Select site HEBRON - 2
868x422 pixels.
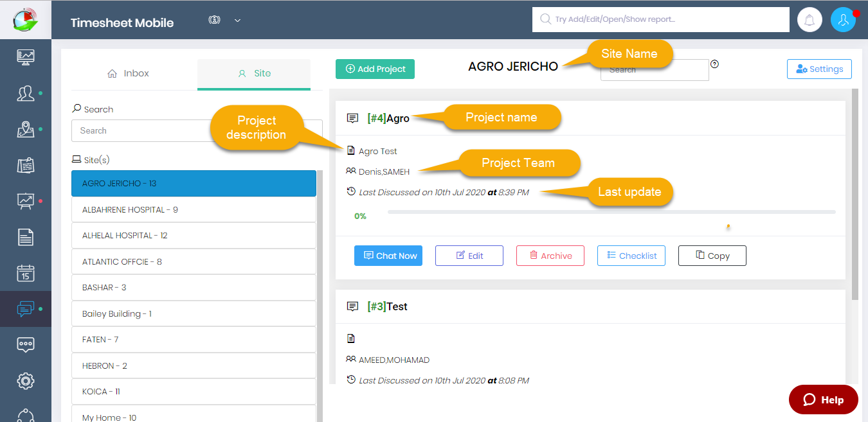(x=194, y=365)
